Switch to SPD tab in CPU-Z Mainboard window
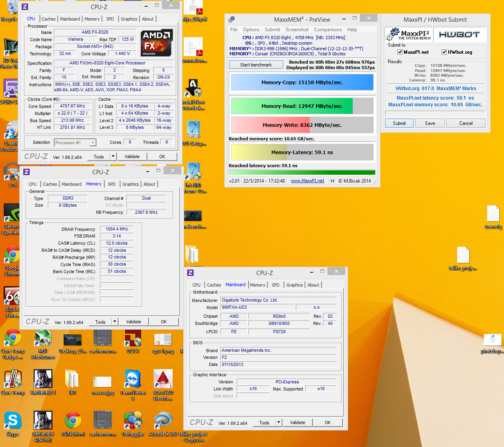This screenshot has height=447, width=504. click(276, 285)
